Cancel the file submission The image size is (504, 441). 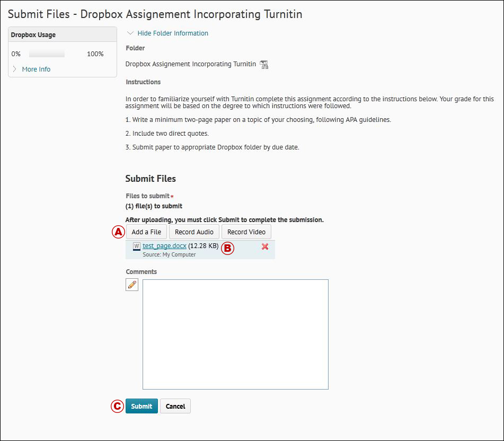click(175, 406)
